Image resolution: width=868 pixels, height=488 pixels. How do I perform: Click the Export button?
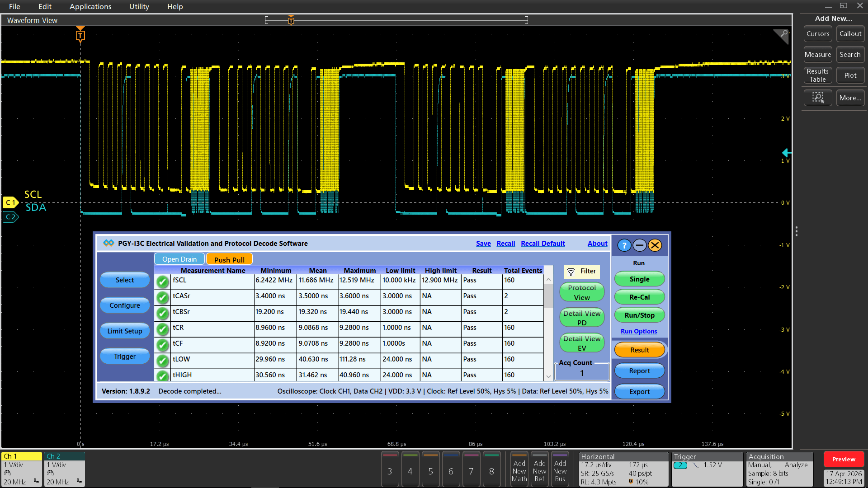coord(639,391)
